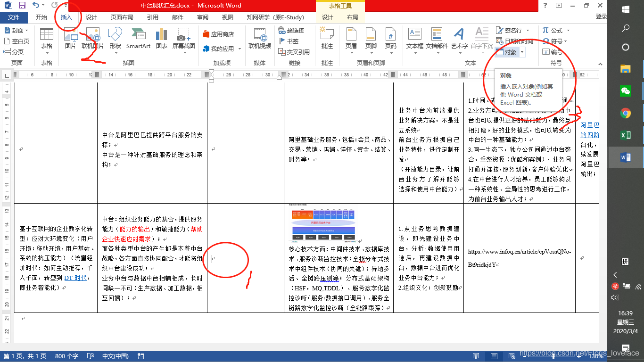Image resolution: width=644 pixels, height=362 pixels.
Task: Insert a blank page (空白页)
Action: tap(17, 41)
